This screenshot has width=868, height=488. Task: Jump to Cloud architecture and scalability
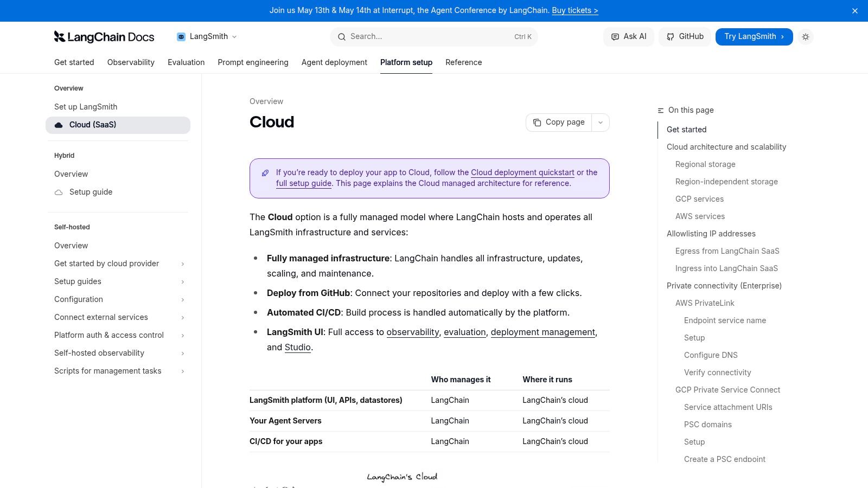pos(726,147)
